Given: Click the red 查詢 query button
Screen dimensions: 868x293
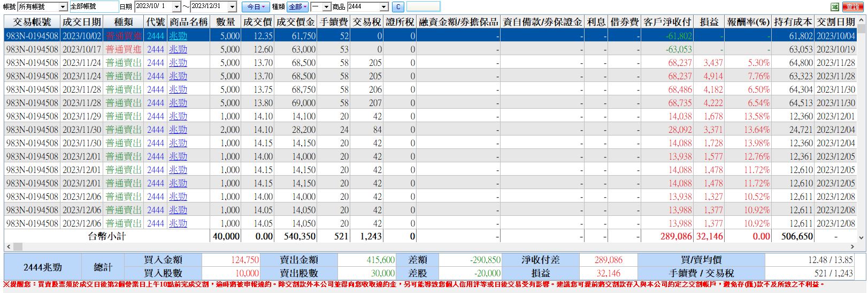Looking at the screenshot, I should coord(852,7).
